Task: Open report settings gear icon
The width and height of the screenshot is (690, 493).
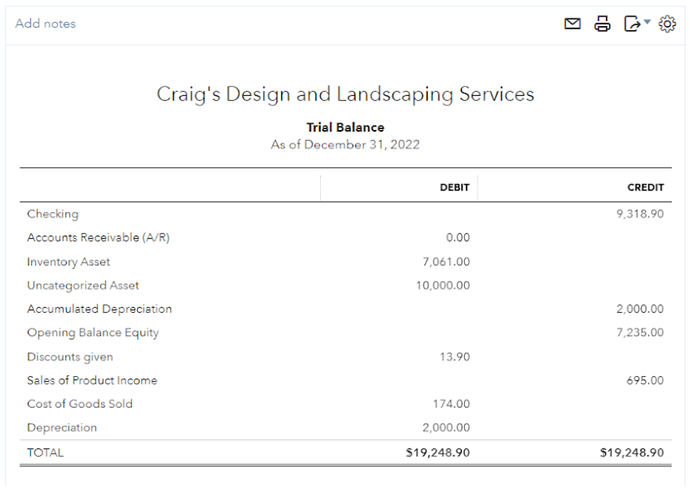Action: pos(667,24)
